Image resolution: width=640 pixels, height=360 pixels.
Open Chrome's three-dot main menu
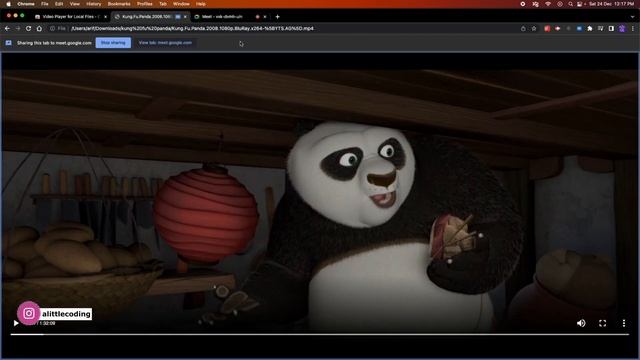pyautogui.click(x=633, y=29)
